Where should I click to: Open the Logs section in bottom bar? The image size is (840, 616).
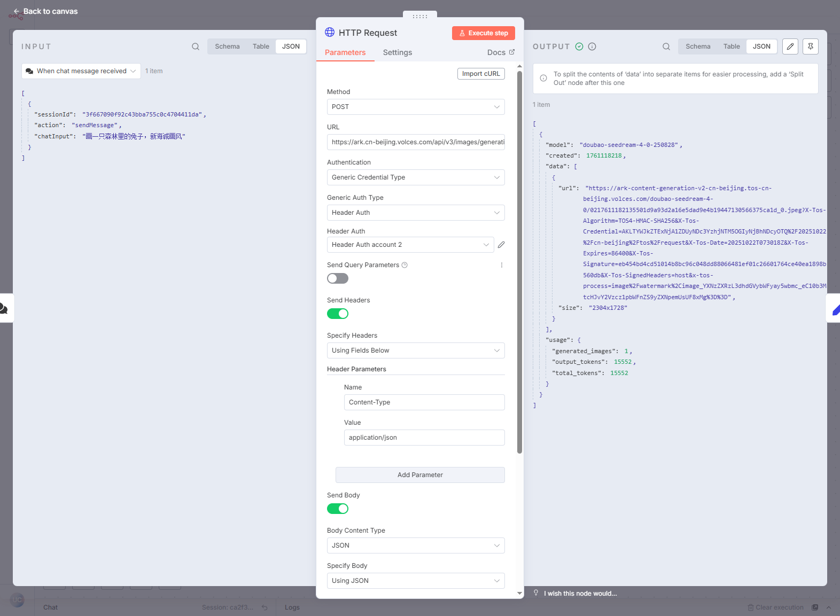pyautogui.click(x=292, y=607)
